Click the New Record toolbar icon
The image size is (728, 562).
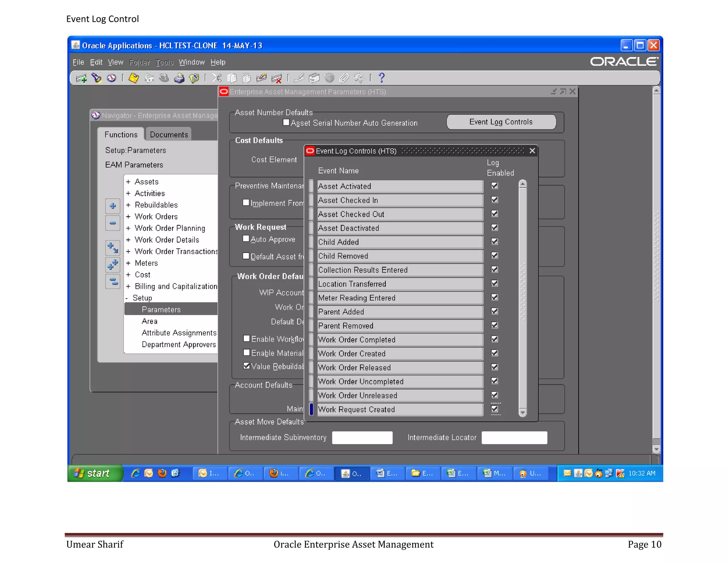point(81,78)
